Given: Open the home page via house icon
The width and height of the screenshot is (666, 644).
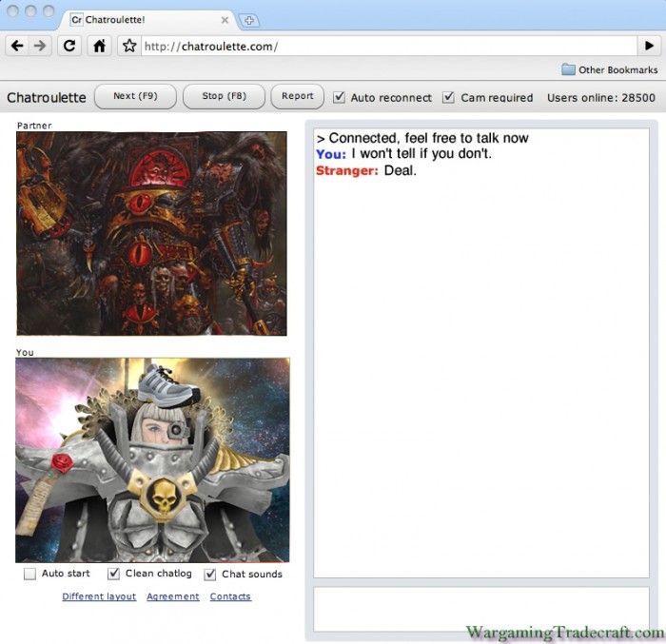Looking at the screenshot, I should (x=99, y=46).
